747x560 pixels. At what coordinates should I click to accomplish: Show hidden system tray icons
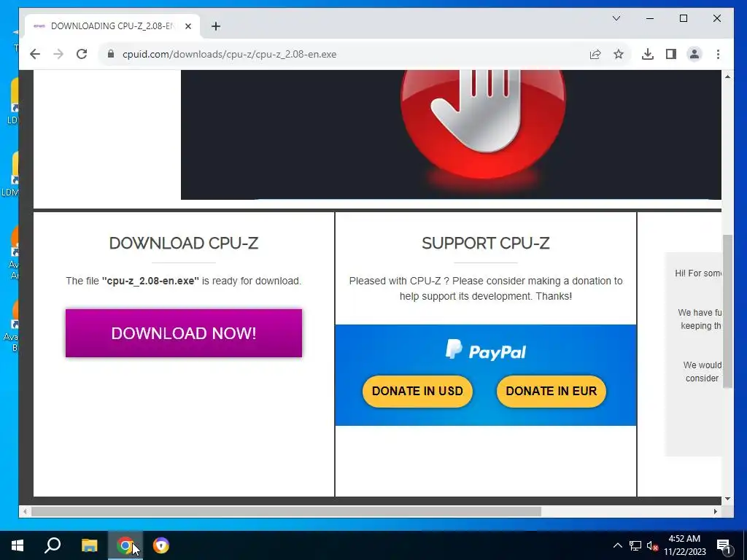click(617, 545)
